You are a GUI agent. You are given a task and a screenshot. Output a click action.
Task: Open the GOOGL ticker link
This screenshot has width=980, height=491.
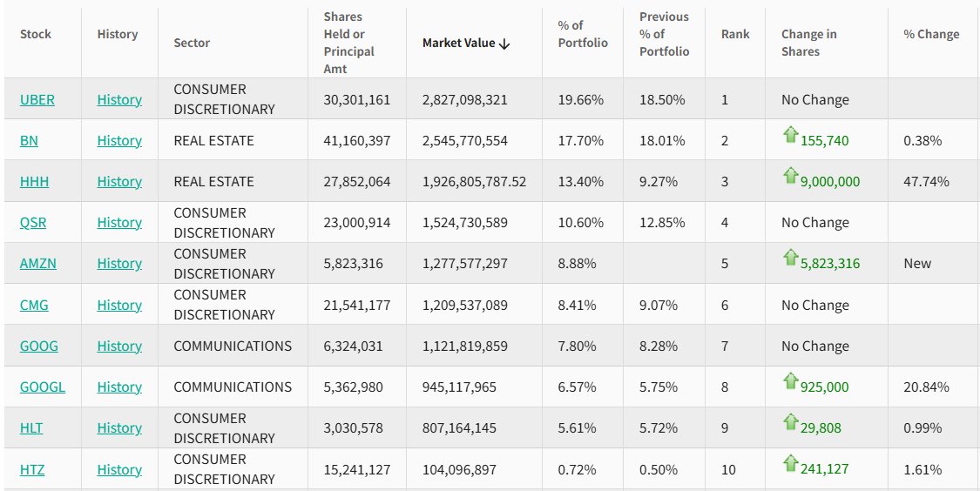43,387
